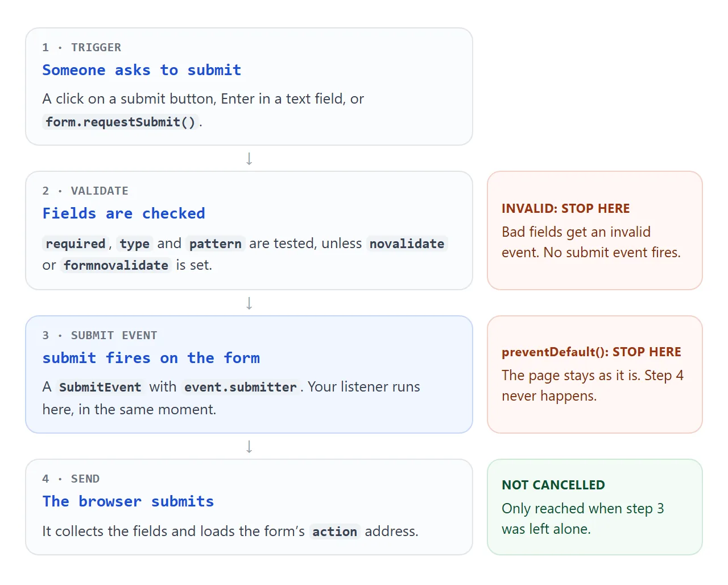This screenshot has width=728, height=585.
Task: Click the "form.requestSubmit()" code snippet
Action: [121, 122]
